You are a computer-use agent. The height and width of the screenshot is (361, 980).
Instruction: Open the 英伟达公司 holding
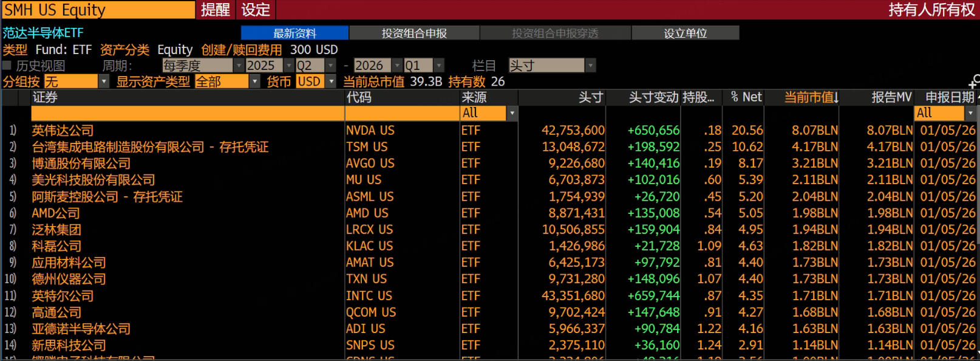tap(63, 131)
